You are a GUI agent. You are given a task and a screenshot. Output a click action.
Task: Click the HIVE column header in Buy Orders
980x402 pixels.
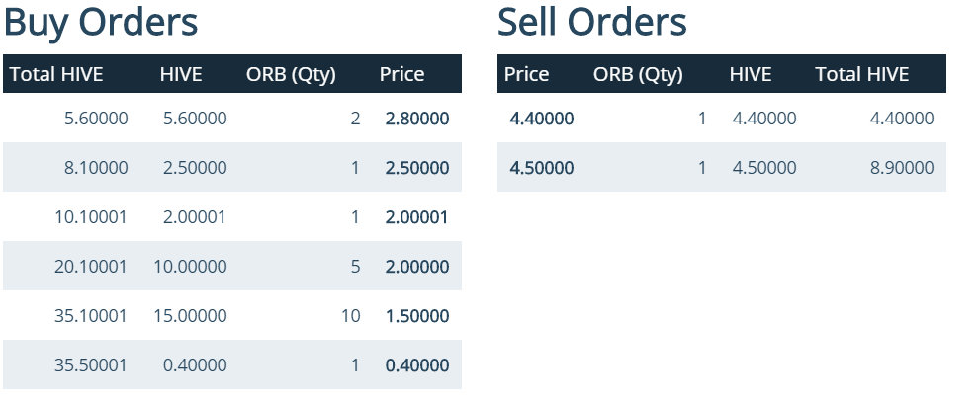(x=181, y=74)
